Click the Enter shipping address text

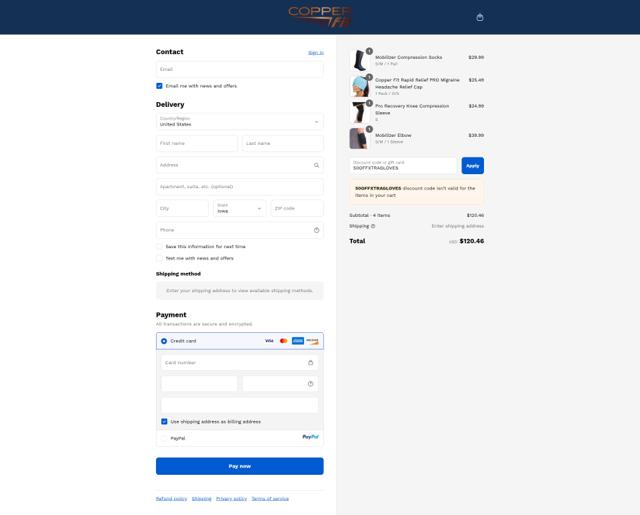[x=458, y=226]
